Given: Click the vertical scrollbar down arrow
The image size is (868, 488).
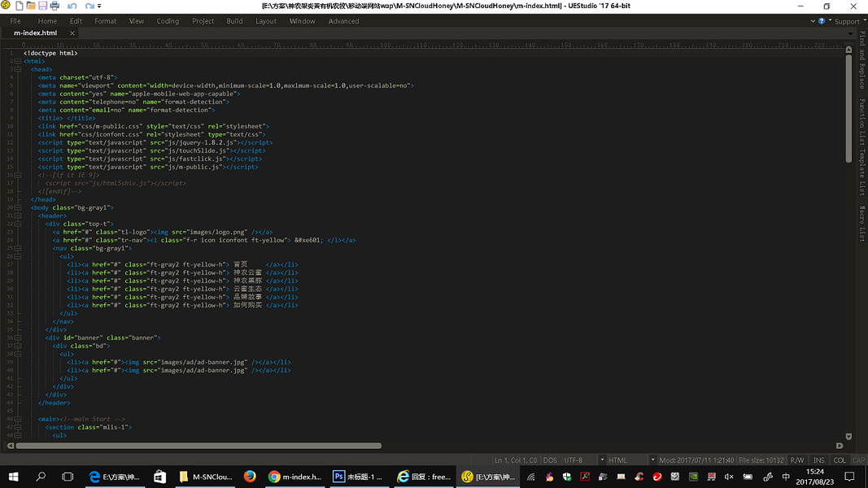Looking at the screenshot, I should tap(848, 437).
